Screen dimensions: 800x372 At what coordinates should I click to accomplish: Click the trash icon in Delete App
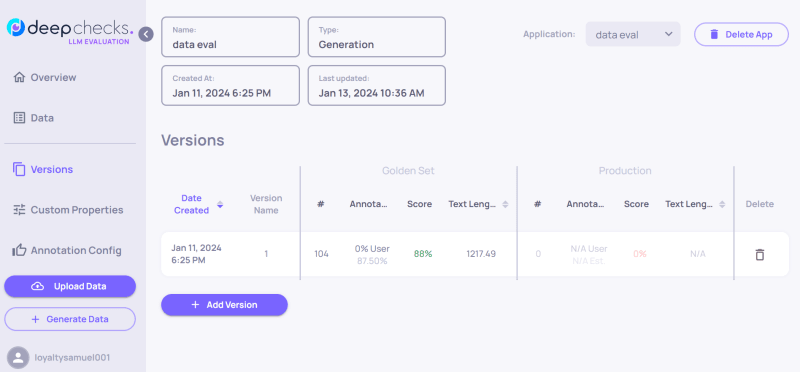pos(714,34)
